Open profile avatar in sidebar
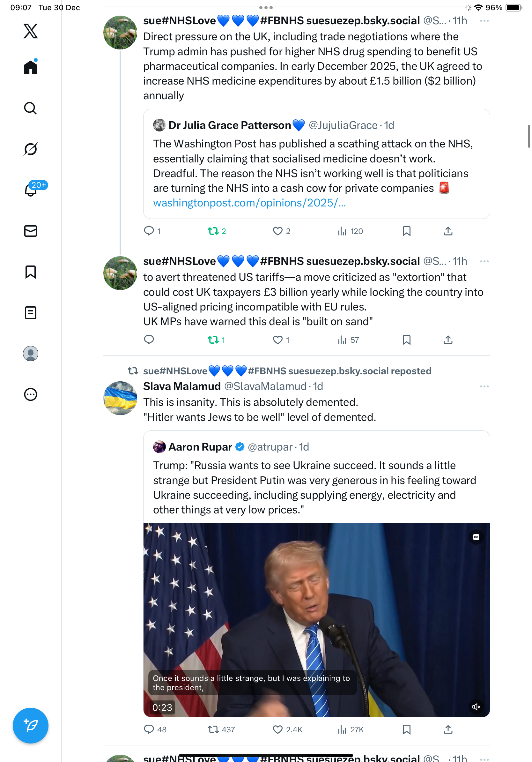 (x=31, y=354)
